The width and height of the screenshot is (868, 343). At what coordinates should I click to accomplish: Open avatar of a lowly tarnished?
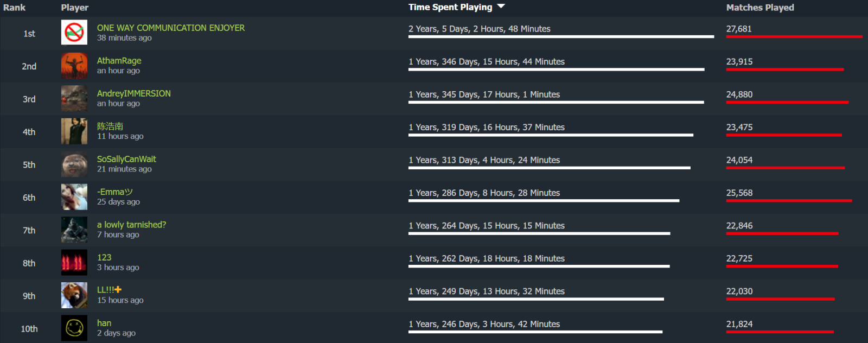click(x=74, y=230)
